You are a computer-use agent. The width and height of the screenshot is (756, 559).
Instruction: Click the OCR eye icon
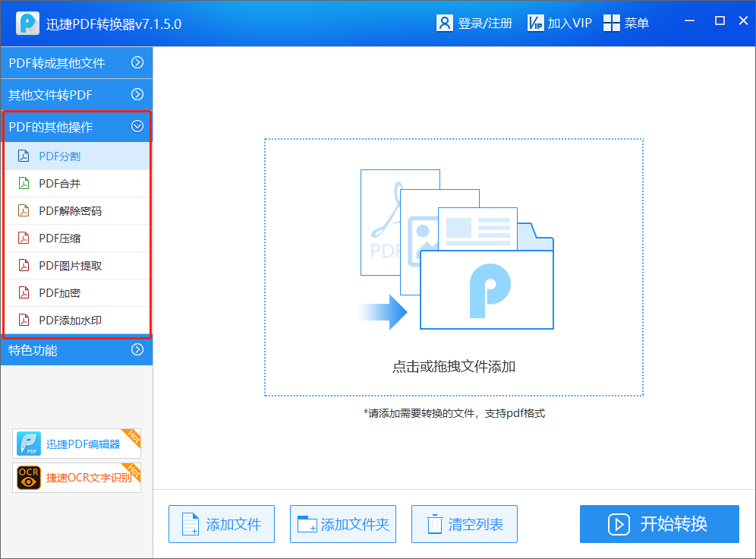tap(29, 478)
